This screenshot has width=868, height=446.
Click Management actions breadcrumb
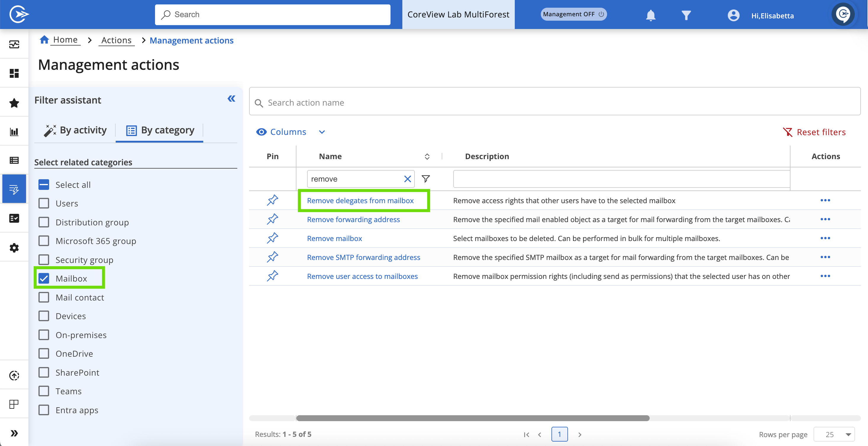coord(191,41)
